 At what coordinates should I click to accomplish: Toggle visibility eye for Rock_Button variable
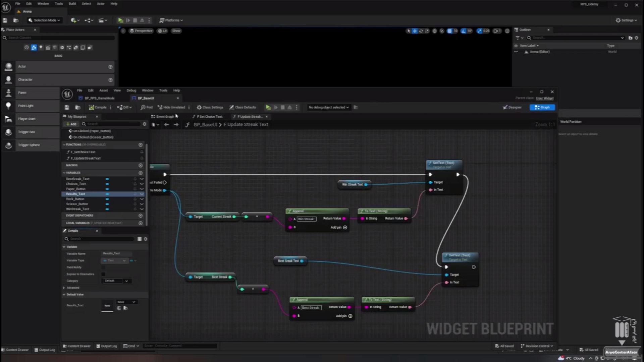pyautogui.click(x=142, y=199)
